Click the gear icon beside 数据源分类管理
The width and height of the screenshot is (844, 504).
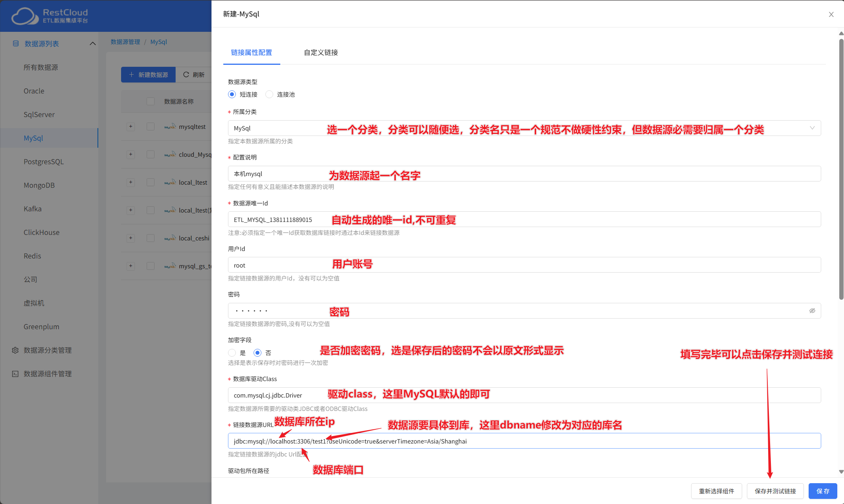pyautogui.click(x=15, y=350)
